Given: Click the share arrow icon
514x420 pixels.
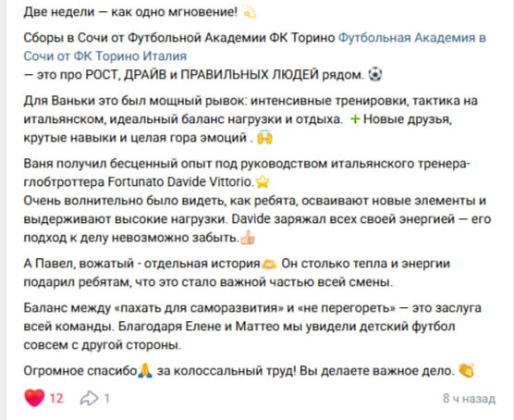Looking at the screenshot, I should 89,399.
